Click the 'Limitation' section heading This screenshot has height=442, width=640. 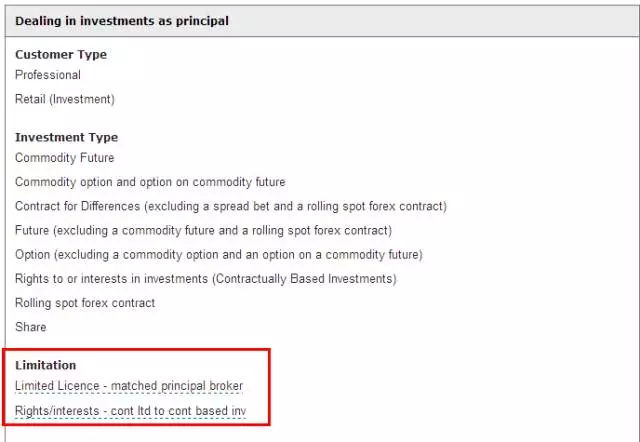[x=46, y=365]
